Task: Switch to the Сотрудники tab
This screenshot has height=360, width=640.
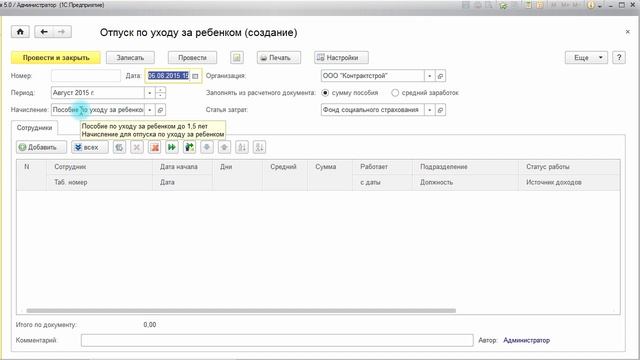Action: click(34, 128)
